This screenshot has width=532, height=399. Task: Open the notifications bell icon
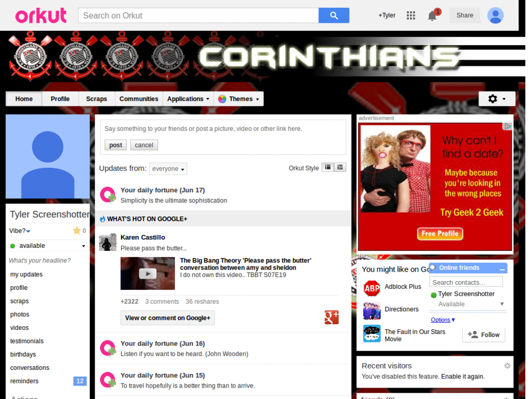(x=432, y=16)
